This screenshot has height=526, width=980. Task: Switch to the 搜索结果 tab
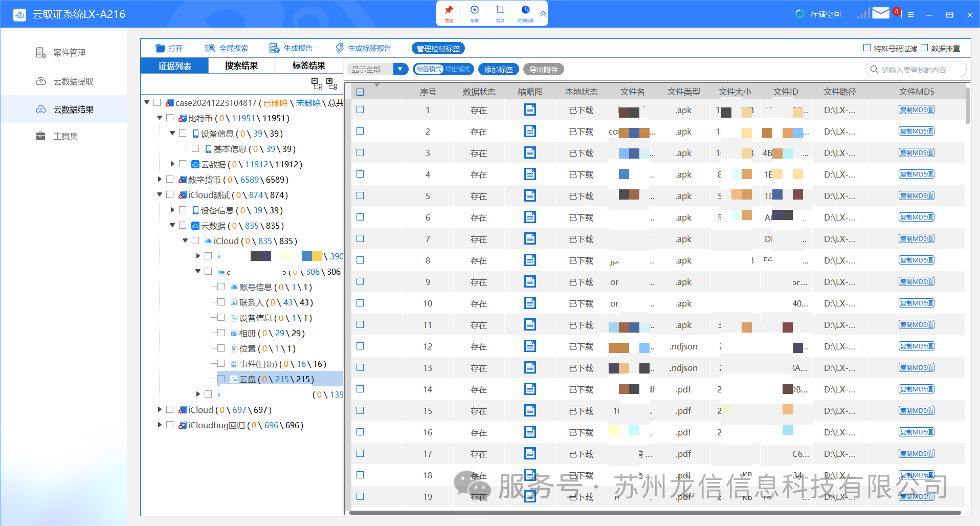pyautogui.click(x=241, y=66)
